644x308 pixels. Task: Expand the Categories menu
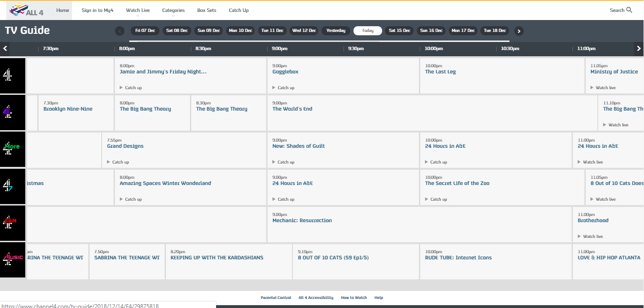pos(173,10)
